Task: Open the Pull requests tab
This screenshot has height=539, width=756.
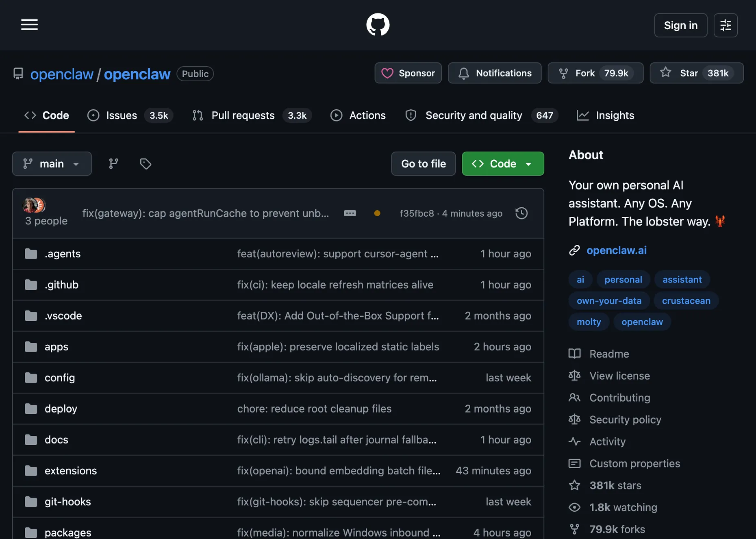Action: [252, 115]
